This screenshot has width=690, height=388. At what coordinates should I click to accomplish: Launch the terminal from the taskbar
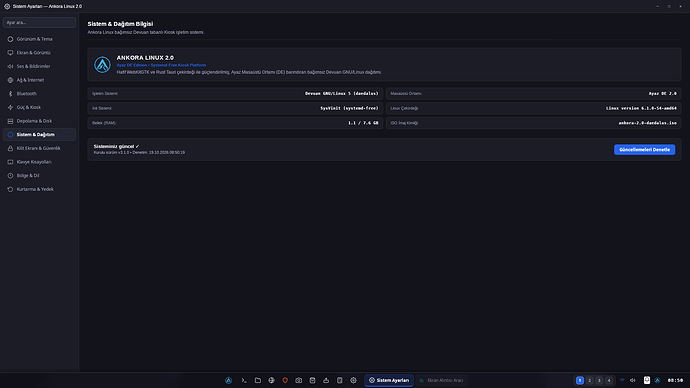coord(244,381)
